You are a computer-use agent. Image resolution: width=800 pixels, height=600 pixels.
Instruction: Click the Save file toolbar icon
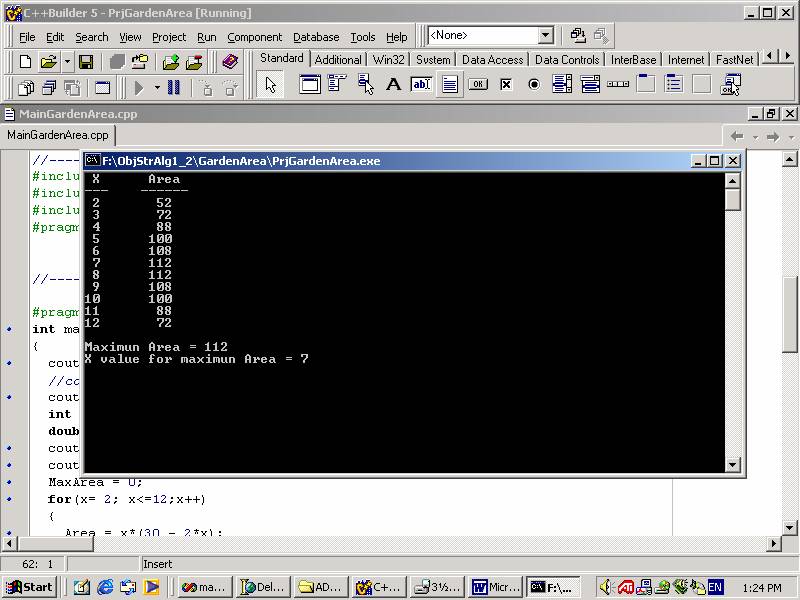[x=86, y=62]
